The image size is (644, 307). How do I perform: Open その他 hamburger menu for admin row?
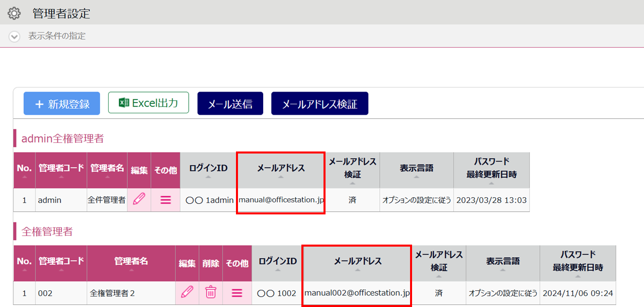166,200
